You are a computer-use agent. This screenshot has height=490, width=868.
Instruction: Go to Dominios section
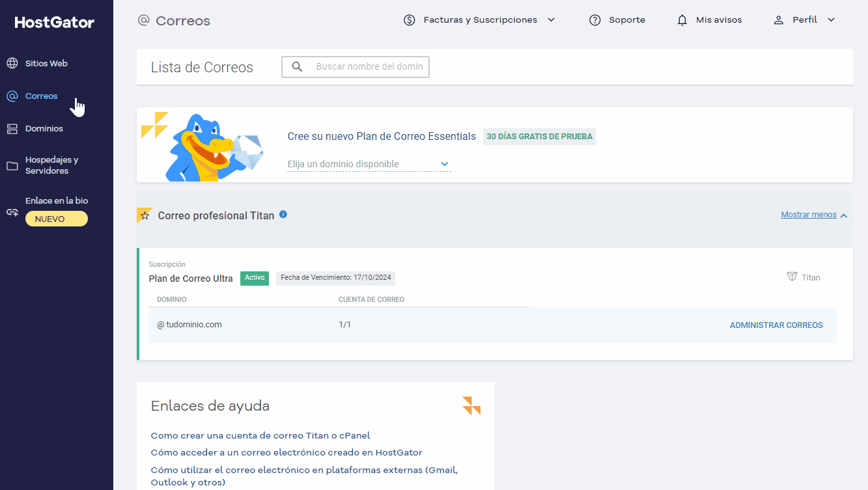[44, 129]
